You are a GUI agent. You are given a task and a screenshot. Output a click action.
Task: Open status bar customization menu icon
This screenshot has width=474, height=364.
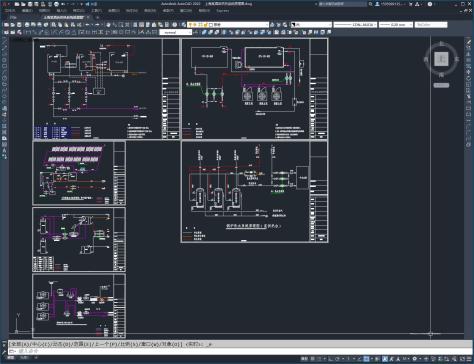[x=469, y=359]
